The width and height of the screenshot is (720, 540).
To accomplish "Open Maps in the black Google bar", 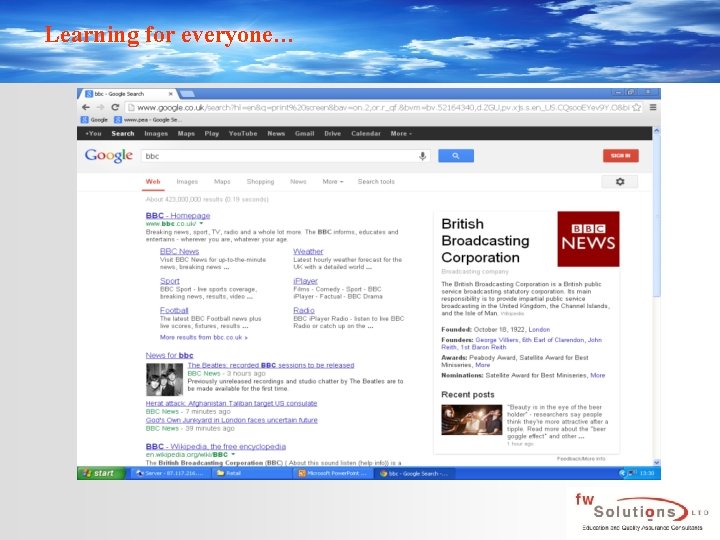I will (186, 134).
